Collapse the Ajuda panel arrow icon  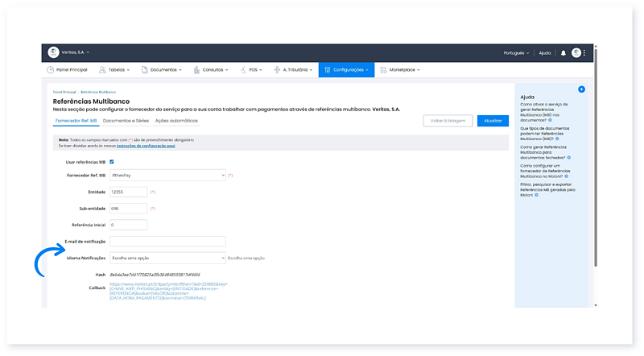[581, 89]
